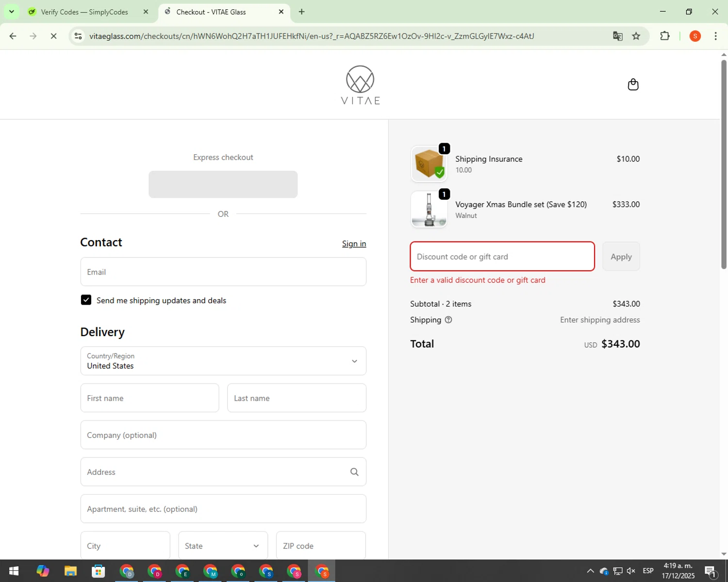Focus the Address field

click(x=223, y=472)
